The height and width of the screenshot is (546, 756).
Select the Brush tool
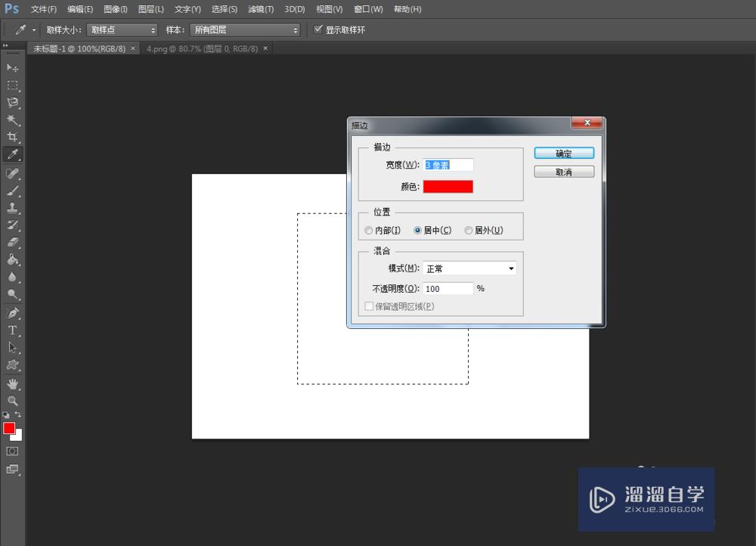(13, 191)
